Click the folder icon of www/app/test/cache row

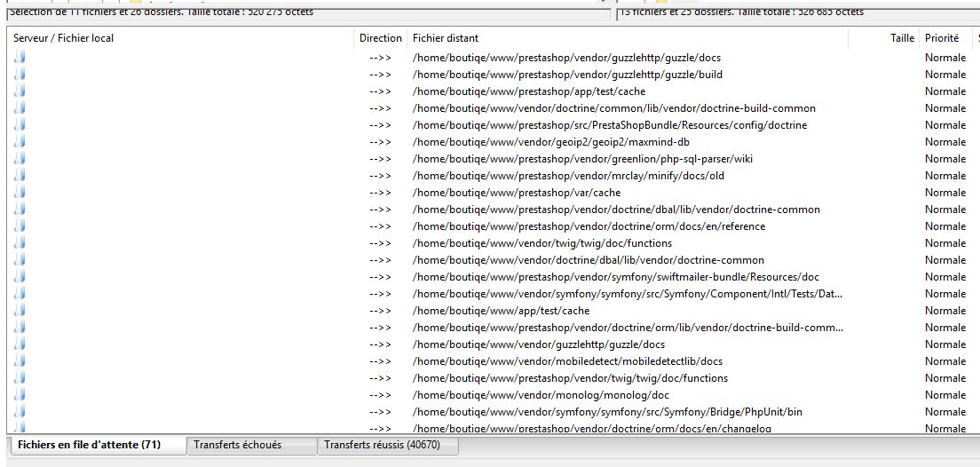point(20,311)
